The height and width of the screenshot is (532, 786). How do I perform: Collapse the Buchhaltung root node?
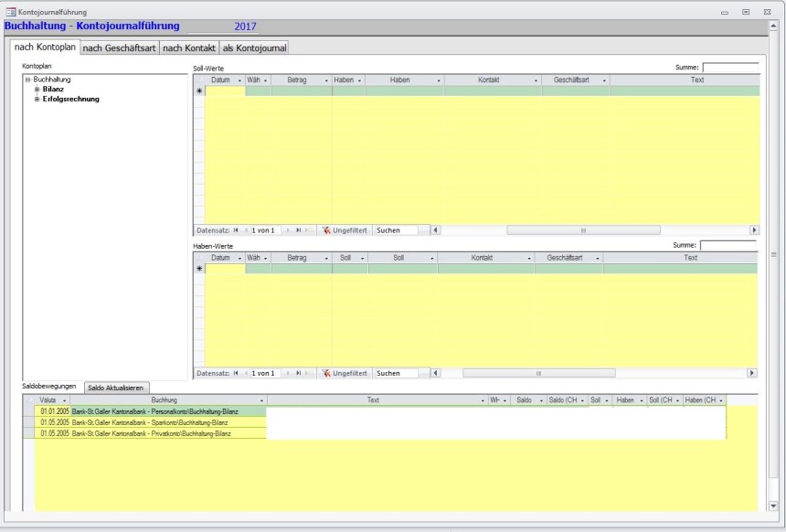pos(28,80)
